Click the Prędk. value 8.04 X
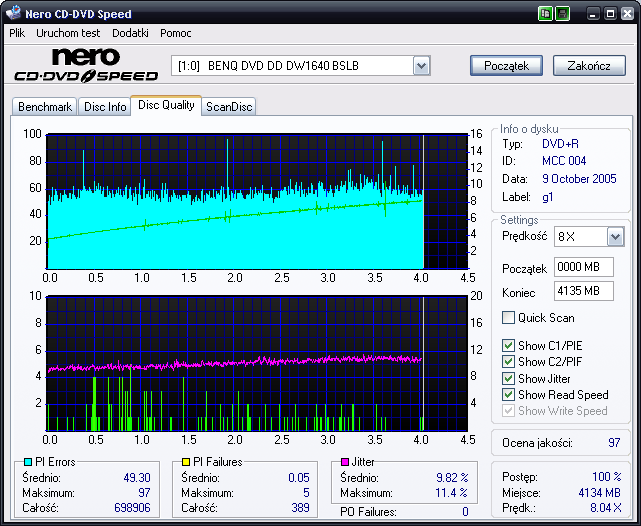 (605, 508)
